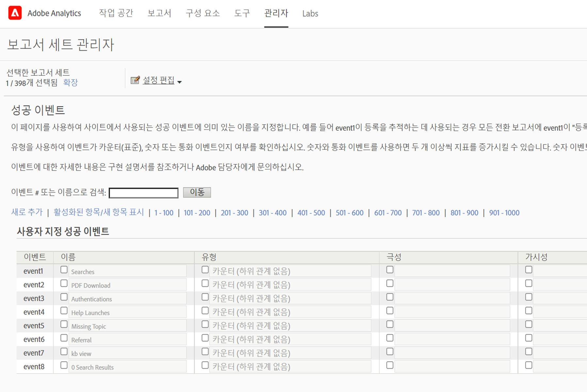Click the 설정 편집 link
This screenshot has height=392, width=587.
pos(159,80)
